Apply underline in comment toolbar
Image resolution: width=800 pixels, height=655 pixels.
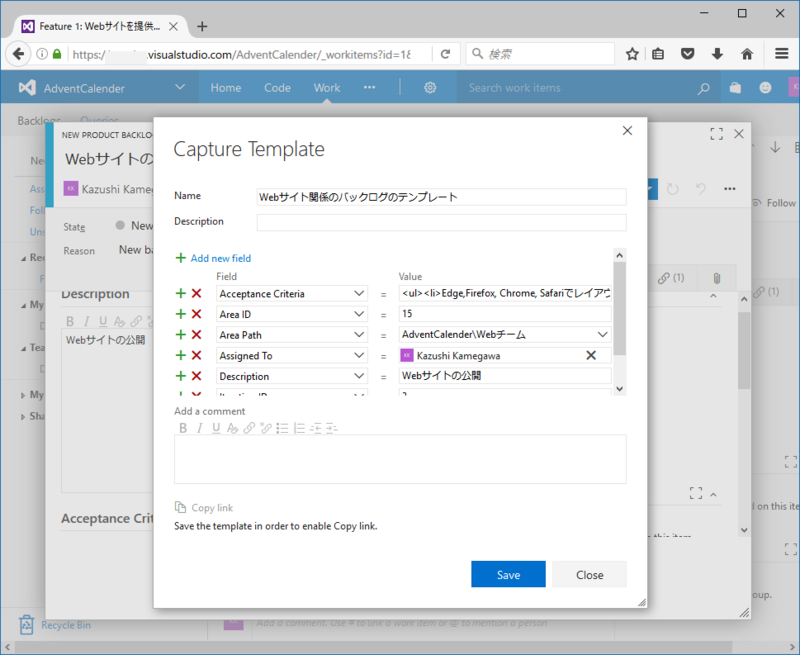[216, 428]
